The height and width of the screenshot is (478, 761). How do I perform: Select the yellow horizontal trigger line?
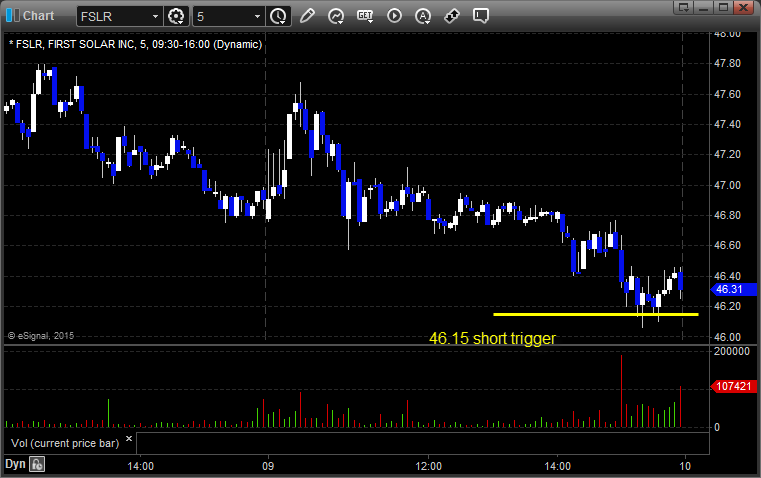point(596,314)
